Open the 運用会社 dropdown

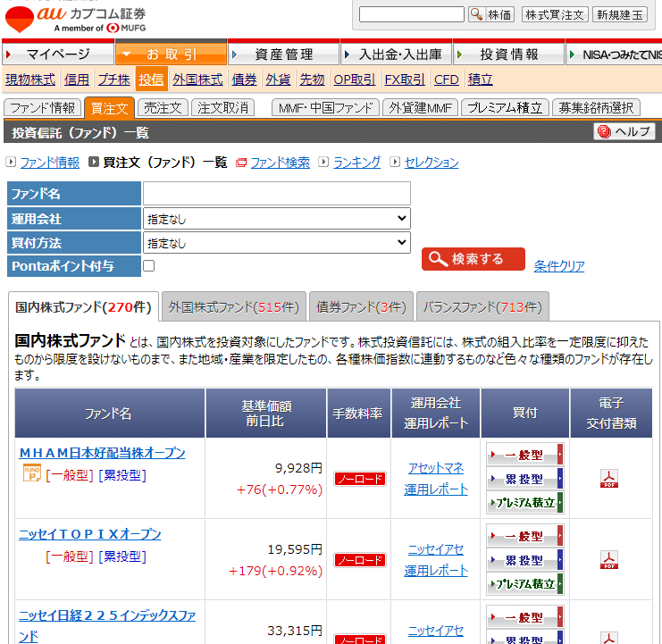(x=277, y=218)
